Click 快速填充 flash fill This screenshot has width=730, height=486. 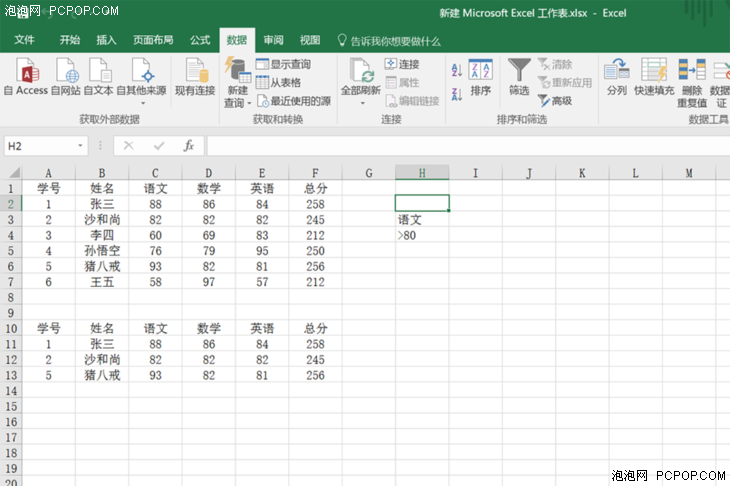[654, 77]
